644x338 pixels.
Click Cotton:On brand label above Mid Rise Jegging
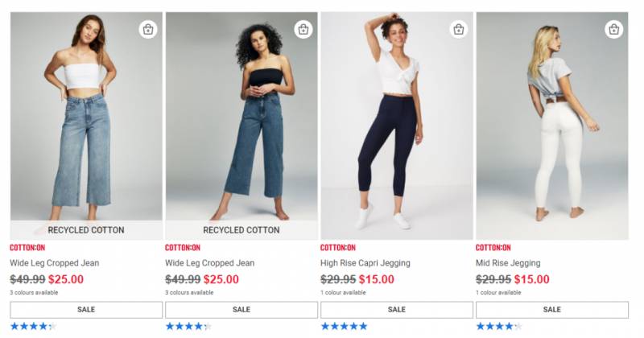493,248
